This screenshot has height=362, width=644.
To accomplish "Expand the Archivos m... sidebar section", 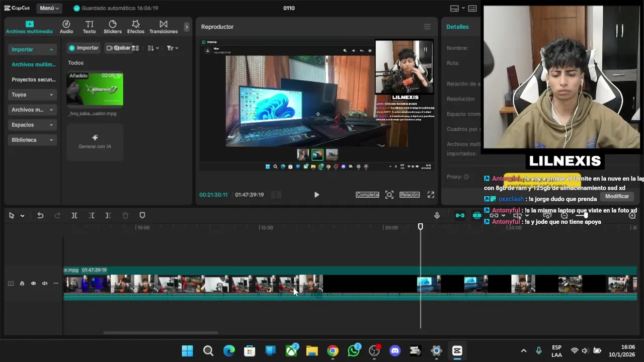I will [x=32, y=110].
